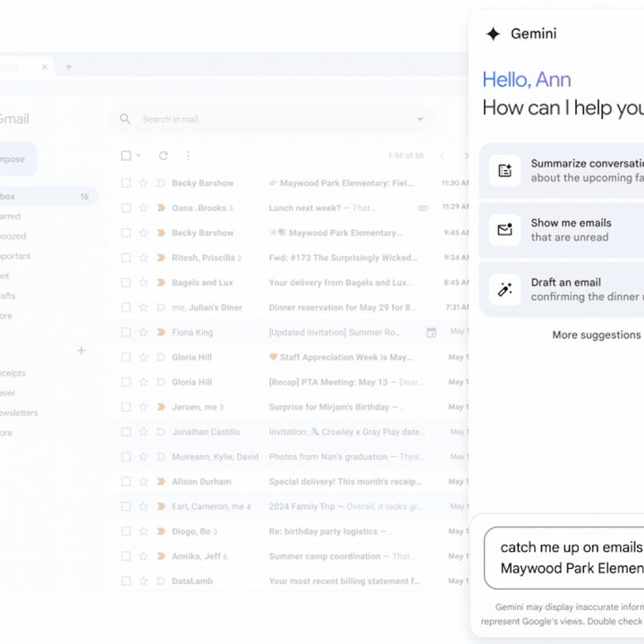Viewport: 644px width, 644px height.
Task: Click the Search in mail field
Action: pos(272,119)
